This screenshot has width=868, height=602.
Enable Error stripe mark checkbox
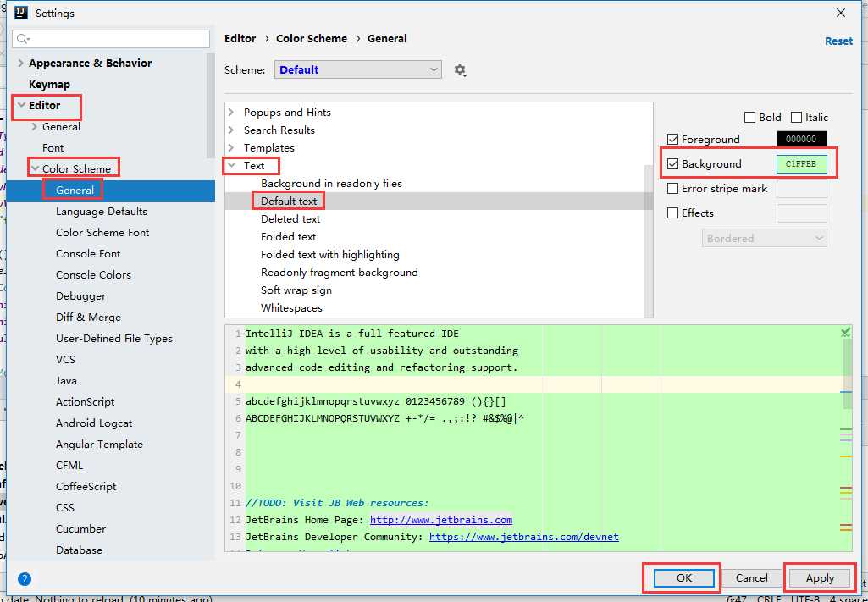coord(673,189)
